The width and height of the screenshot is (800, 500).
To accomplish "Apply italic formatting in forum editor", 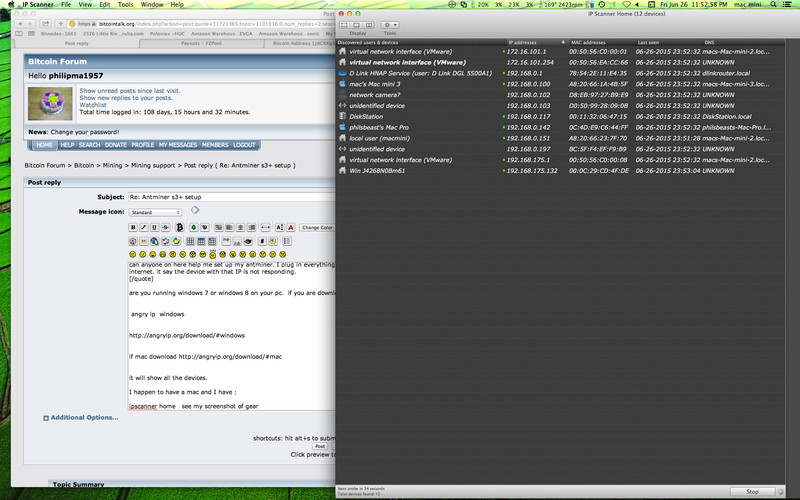I will coord(144,228).
